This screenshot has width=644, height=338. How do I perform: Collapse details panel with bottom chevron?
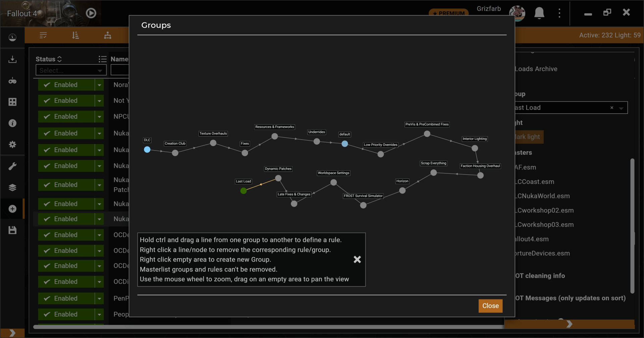click(569, 324)
